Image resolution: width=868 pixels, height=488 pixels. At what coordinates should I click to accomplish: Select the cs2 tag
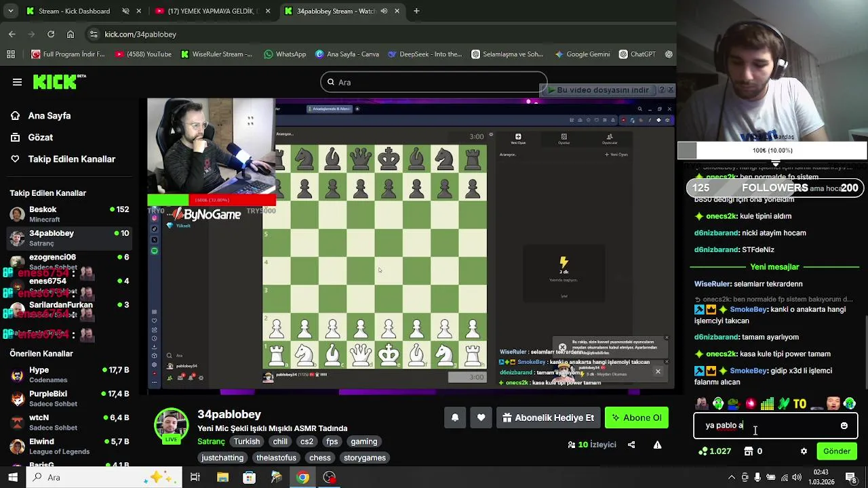click(307, 441)
